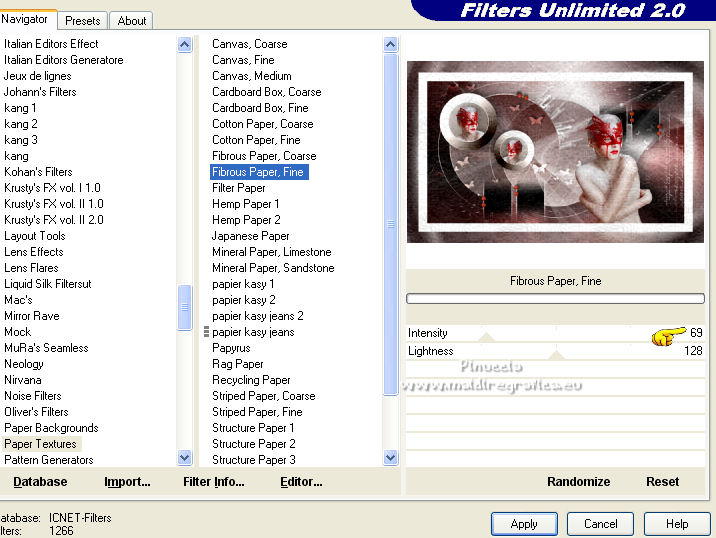Choose Recycling Paper filter
The image size is (716, 538).
point(251,380)
